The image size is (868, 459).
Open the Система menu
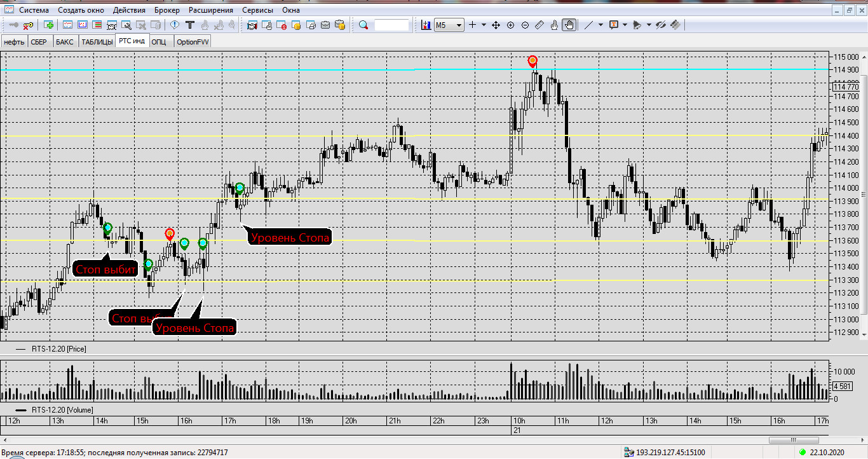[x=33, y=10]
